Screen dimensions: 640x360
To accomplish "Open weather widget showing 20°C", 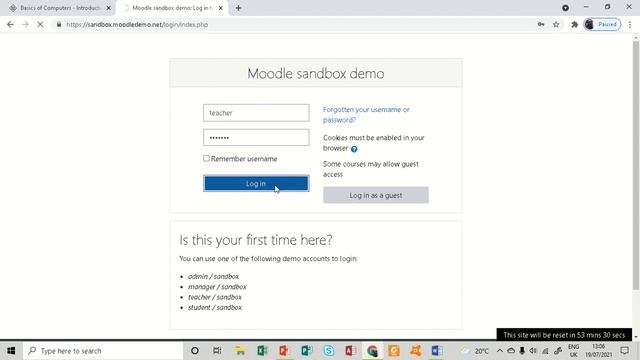I will tap(475, 351).
